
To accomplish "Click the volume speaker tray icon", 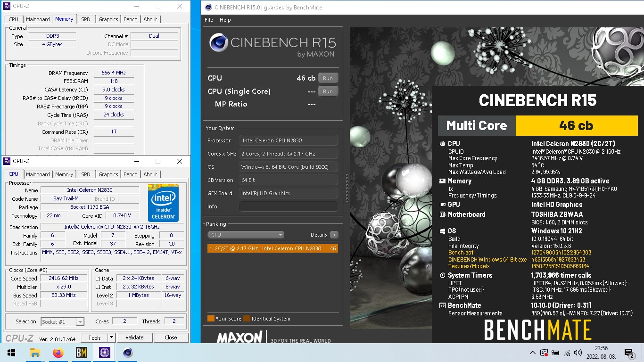I will (x=579, y=353).
